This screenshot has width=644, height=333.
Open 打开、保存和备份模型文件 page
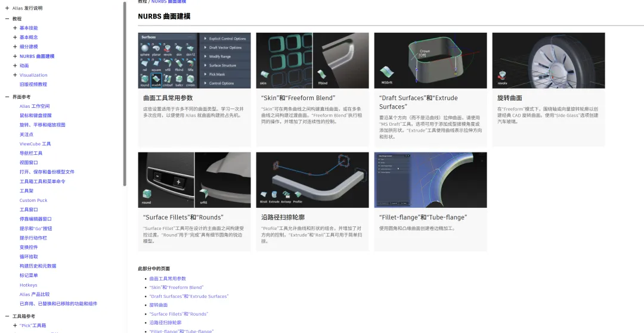[47, 172]
